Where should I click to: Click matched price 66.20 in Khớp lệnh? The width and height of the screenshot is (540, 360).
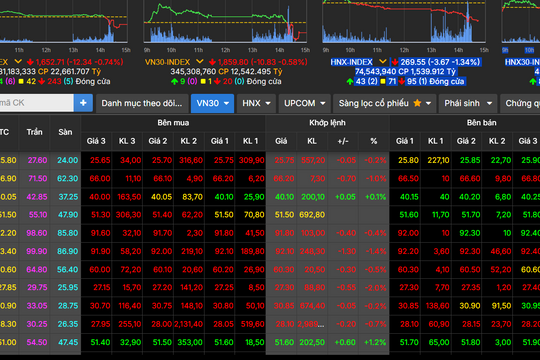[284, 179]
